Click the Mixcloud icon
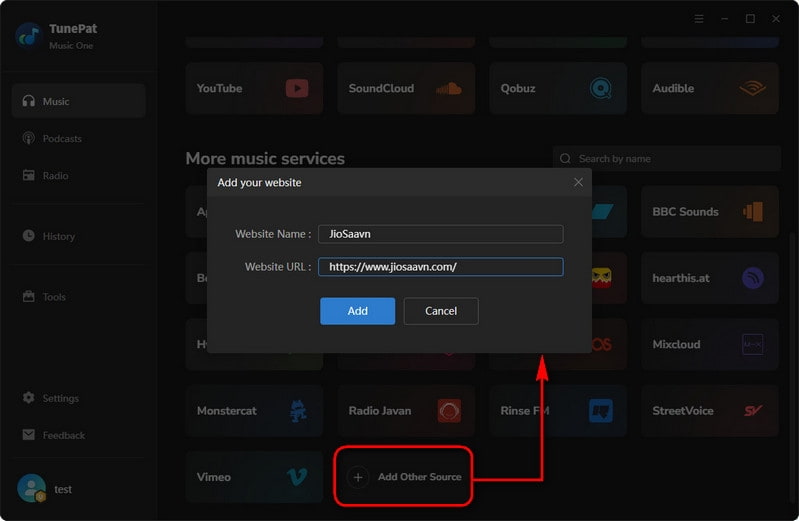799x521 pixels. [x=753, y=345]
